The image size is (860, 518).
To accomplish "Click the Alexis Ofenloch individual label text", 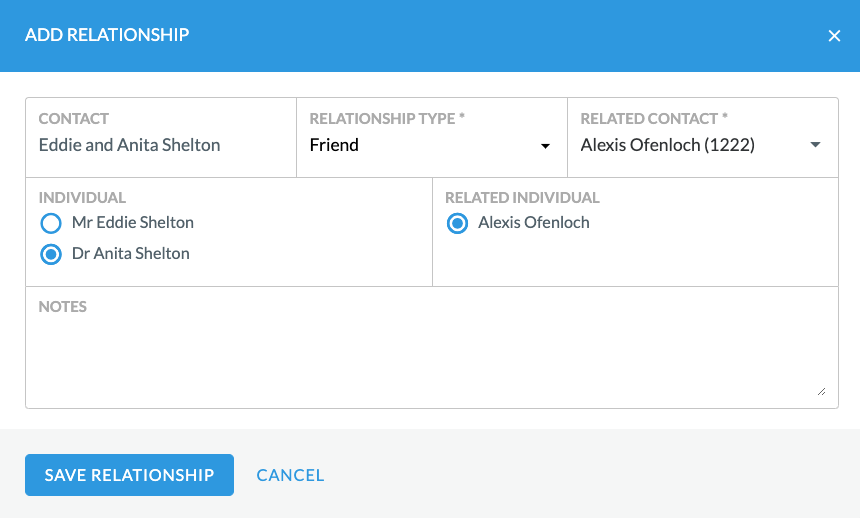I will [534, 222].
